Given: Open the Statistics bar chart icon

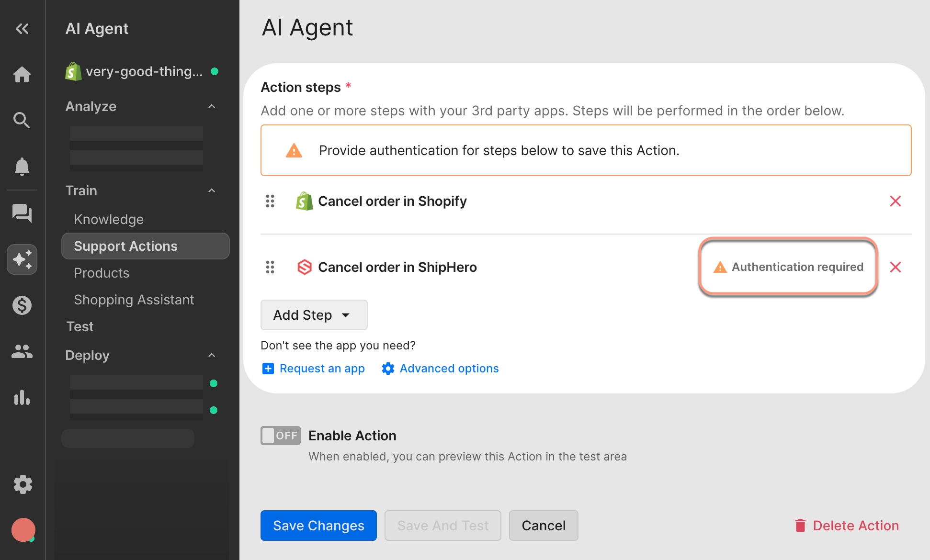Looking at the screenshot, I should 22,397.
